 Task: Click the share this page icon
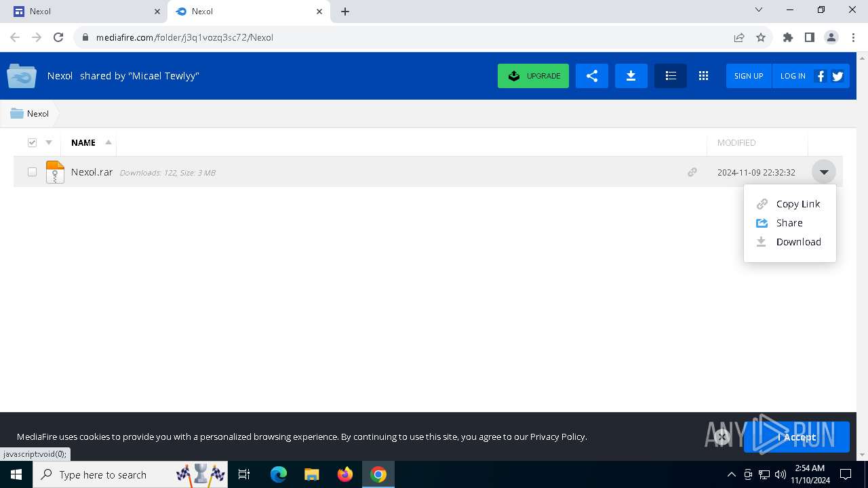coord(739,37)
